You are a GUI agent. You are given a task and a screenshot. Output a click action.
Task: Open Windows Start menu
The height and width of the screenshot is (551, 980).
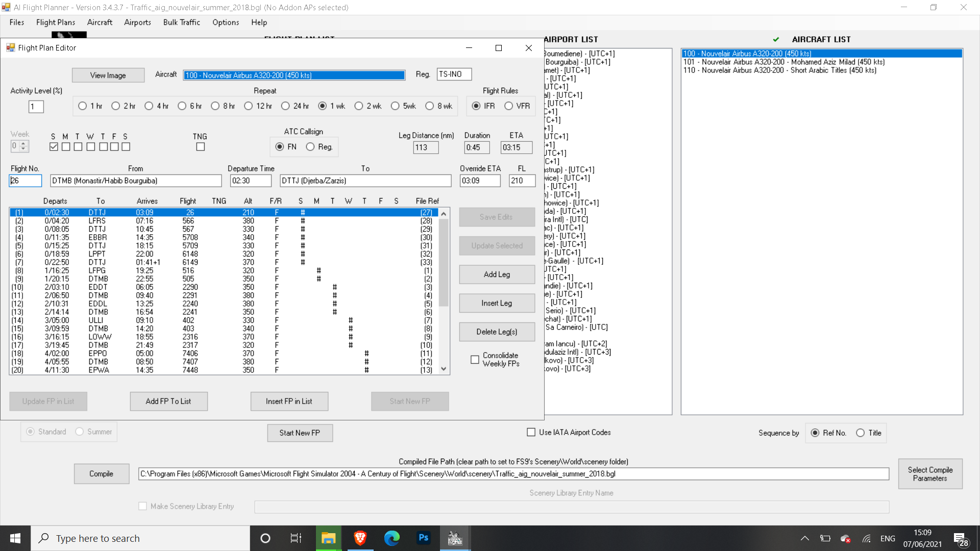[15, 538]
